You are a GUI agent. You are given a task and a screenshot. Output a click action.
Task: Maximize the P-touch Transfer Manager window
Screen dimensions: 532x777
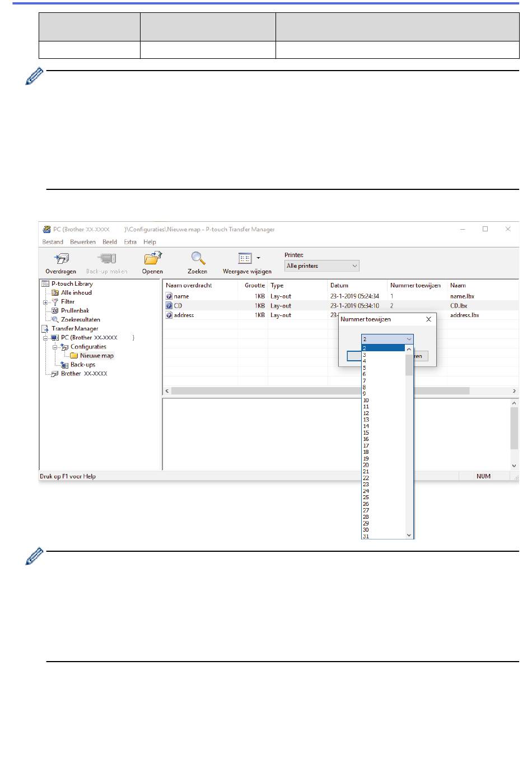[485, 229]
